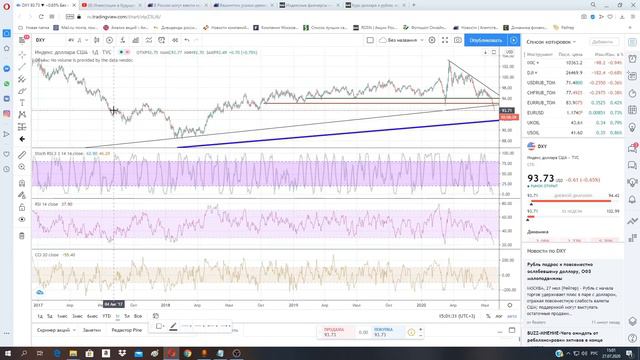
Task: Select the ruler measure tool
Action: click(x=22, y=155)
